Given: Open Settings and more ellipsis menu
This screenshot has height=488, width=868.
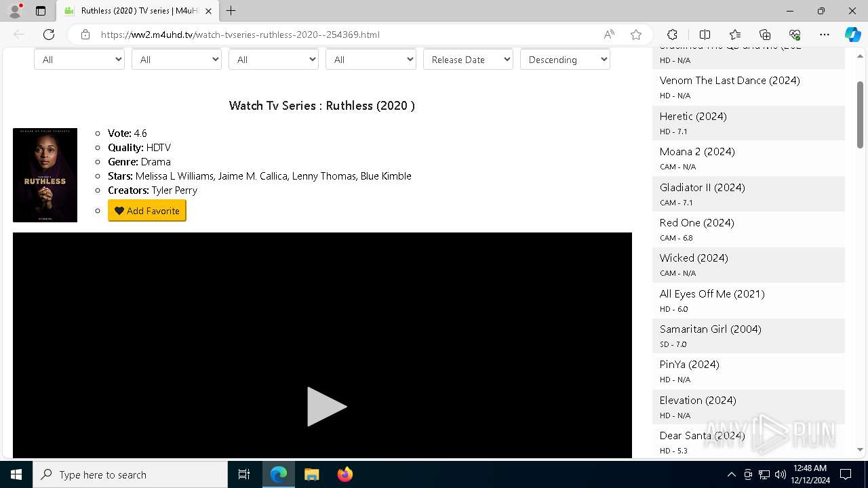Looking at the screenshot, I should pyautogui.click(x=825, y=35).
